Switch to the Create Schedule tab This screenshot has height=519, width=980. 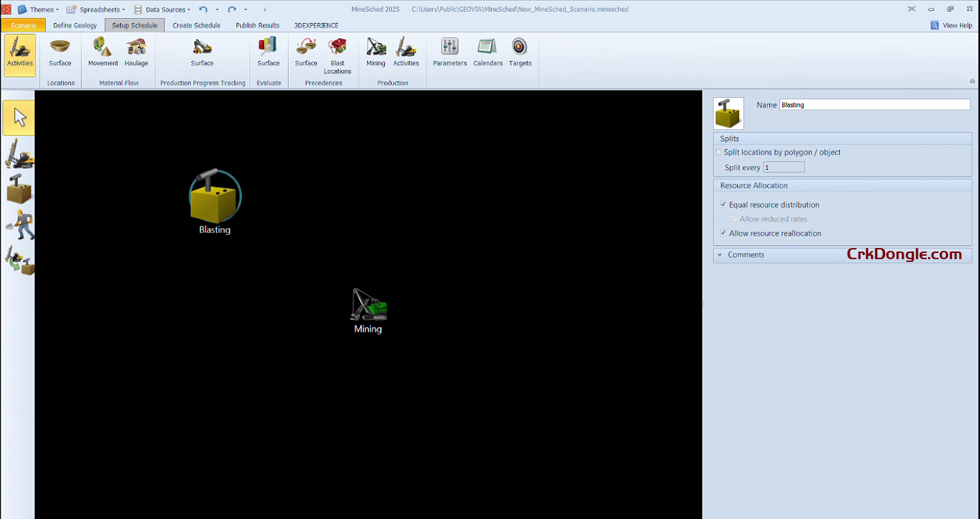196,26
